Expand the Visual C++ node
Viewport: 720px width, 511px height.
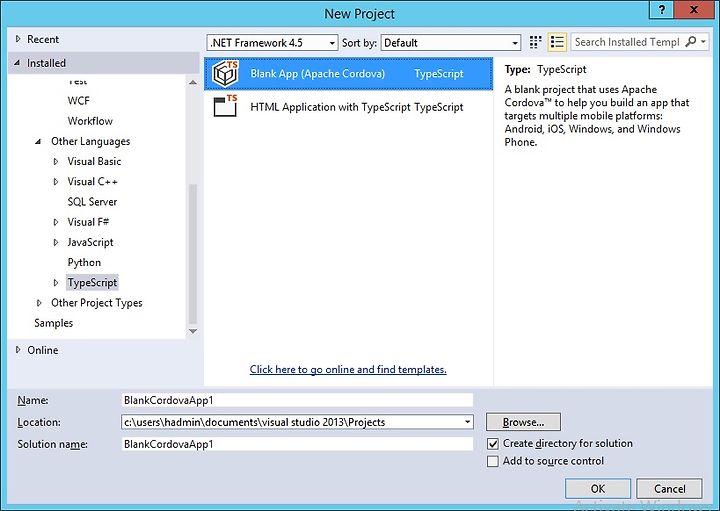(56, 182)
